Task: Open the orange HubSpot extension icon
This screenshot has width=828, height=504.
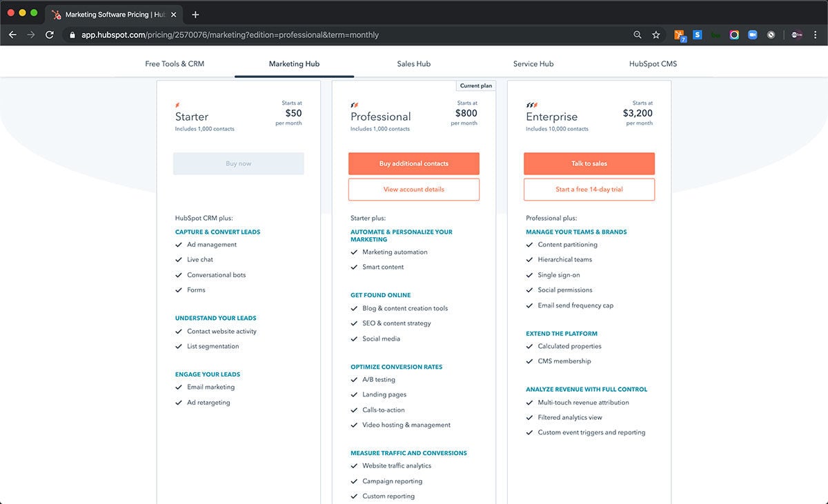Action: pos(680,34)
